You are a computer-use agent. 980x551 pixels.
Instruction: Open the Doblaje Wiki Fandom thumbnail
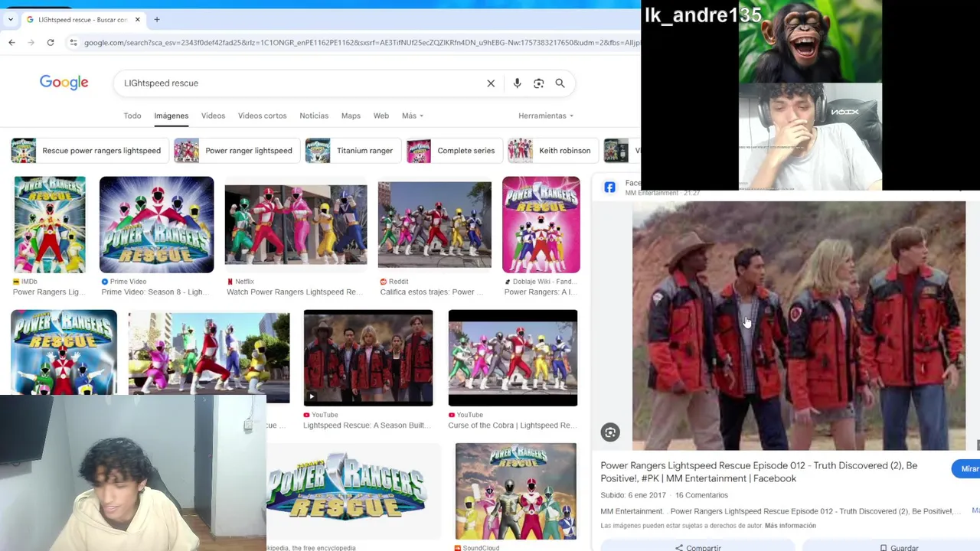541,224
